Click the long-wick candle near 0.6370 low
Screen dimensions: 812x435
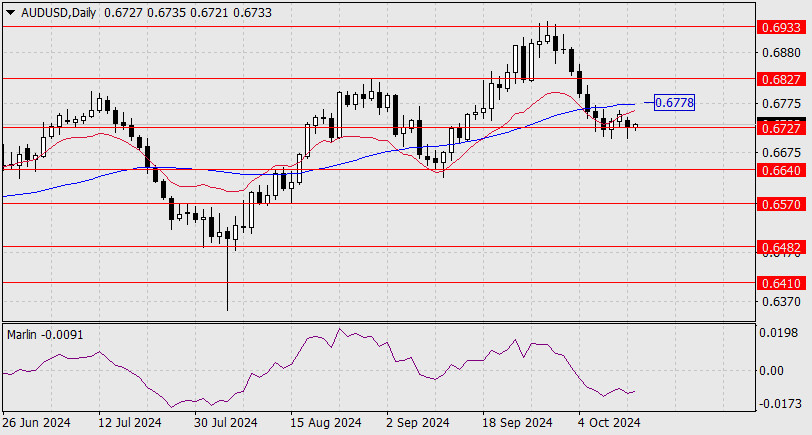(x=227, y=269)
